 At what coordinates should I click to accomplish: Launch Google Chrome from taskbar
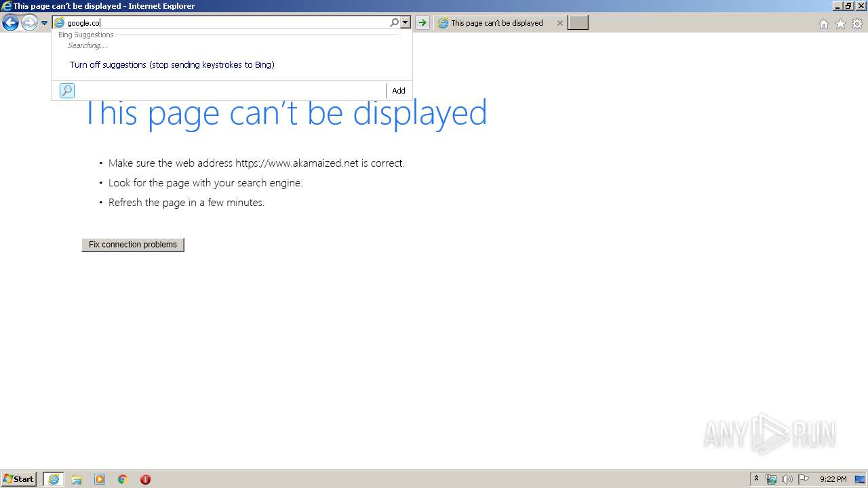123,479
